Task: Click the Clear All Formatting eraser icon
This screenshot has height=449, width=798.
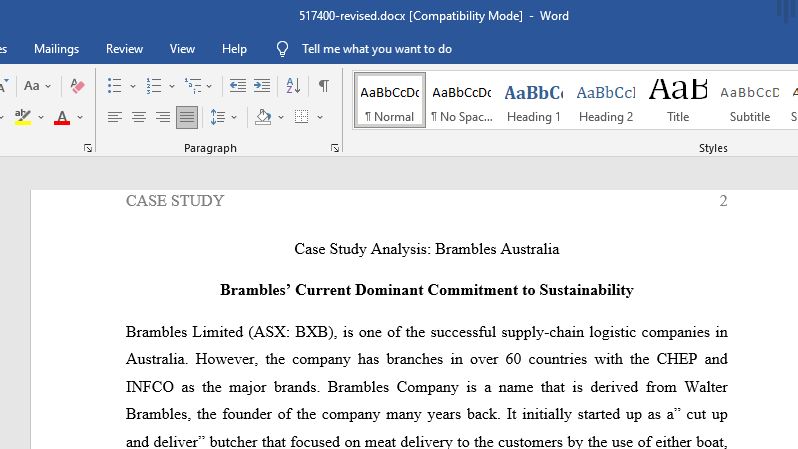Action: 77,86
